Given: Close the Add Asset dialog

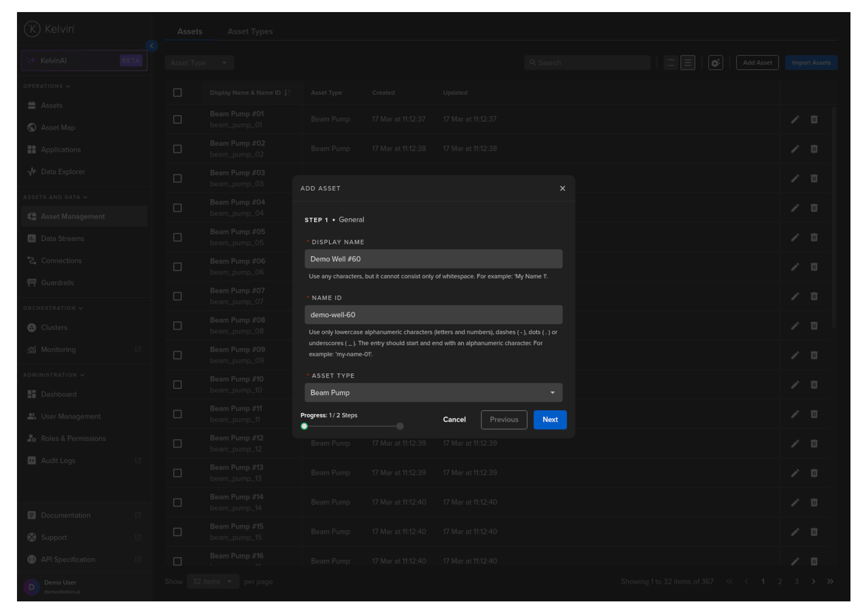Looking at the screenshot, I should coord(562,189).
